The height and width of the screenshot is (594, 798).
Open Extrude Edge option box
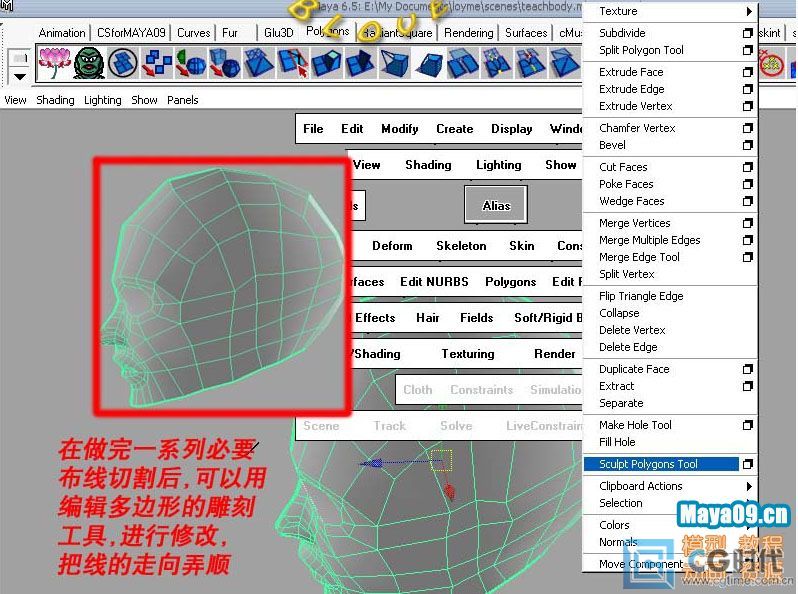click(747, 89)
